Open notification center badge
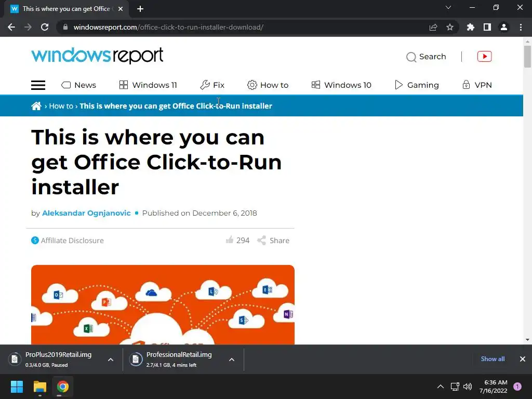The height and width of the screenshot is (399, 532). 517,387
